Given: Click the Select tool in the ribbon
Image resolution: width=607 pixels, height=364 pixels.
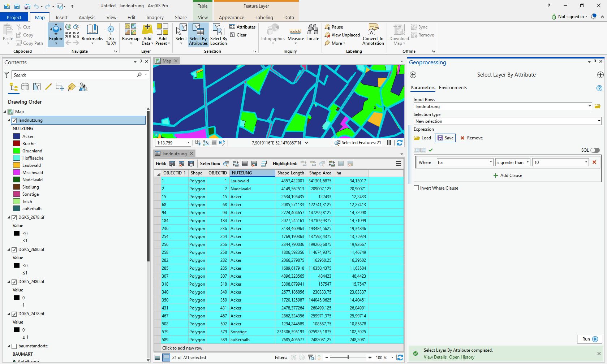Looking at the screenshot, I should (181, 34).
